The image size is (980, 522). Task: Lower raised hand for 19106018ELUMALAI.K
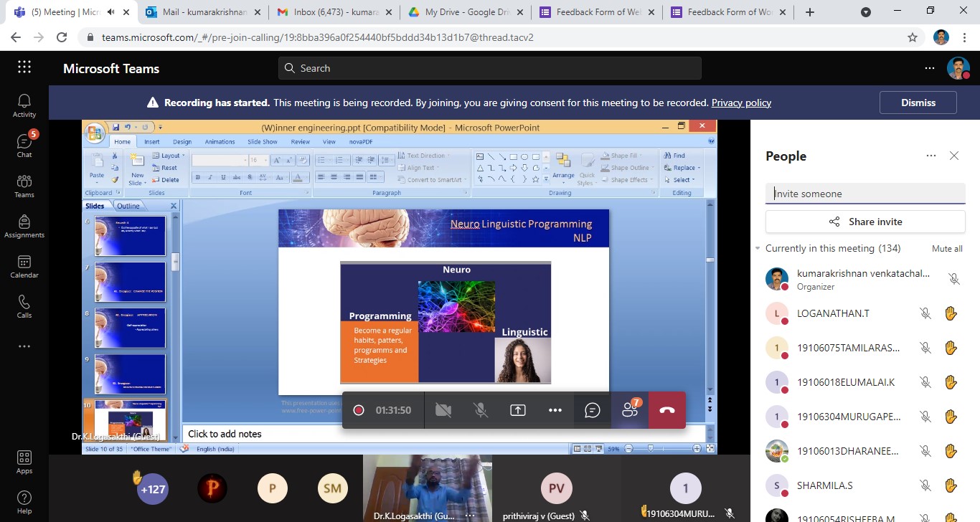pos(951,382)
